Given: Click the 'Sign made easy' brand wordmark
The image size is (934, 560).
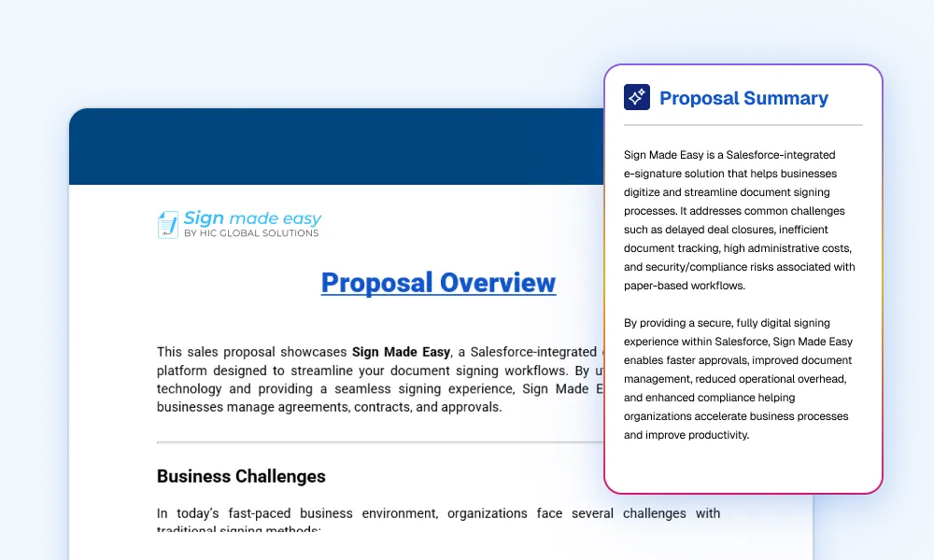Looking at the screenshot, I should coord(252,217).
